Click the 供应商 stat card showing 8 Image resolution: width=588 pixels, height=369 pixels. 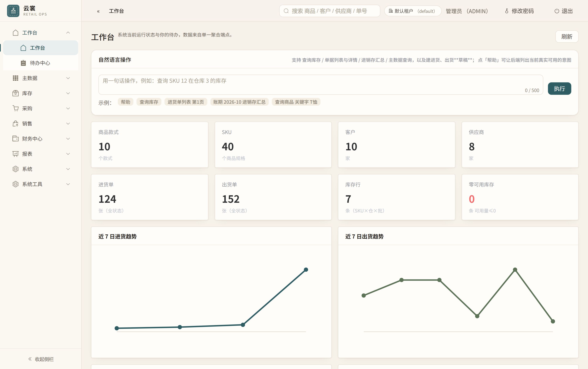point(520,145)
